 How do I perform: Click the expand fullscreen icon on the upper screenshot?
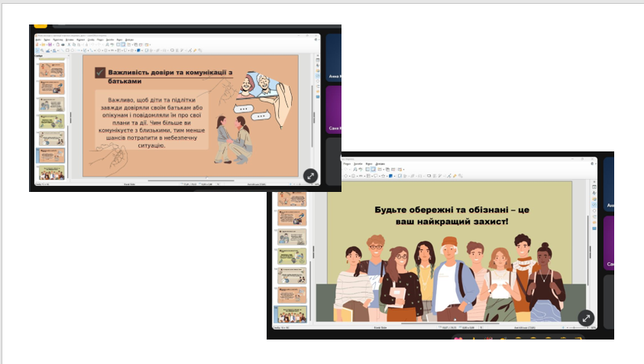pos(310,175)
